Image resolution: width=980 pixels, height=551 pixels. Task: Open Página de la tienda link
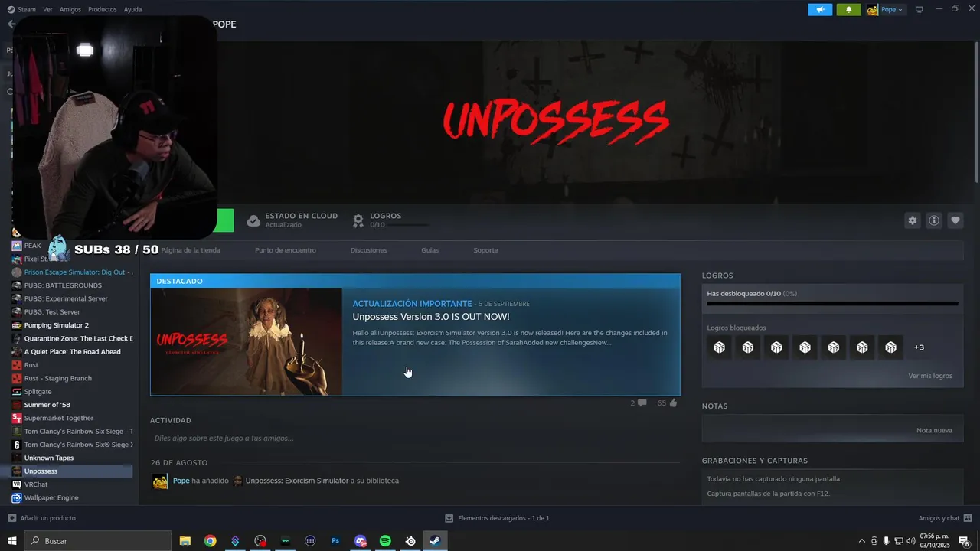(x=191, y=250)
